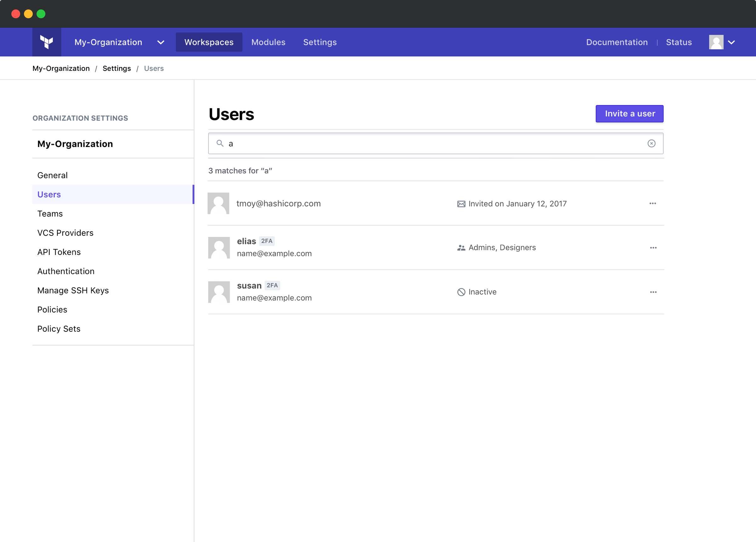Click the Users breadcrumb
The image size is (756, 542).
(154, 68)
